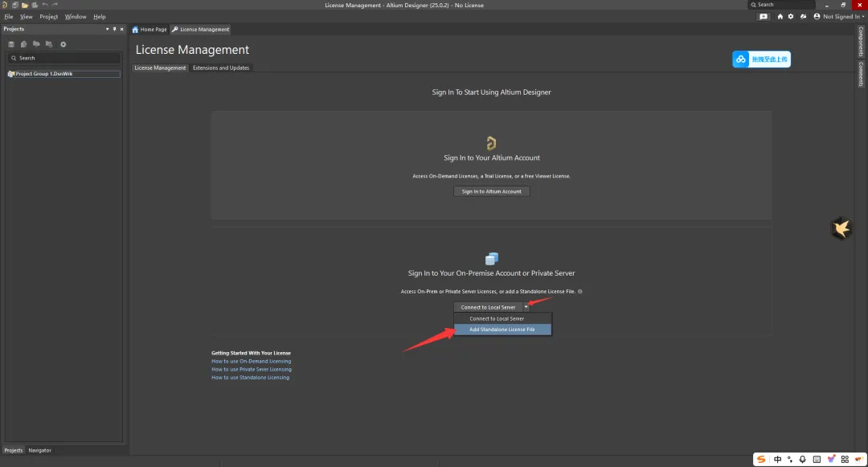Click the Undo arrow
This screenshot has height=467, width=868.
click(45, 5)
